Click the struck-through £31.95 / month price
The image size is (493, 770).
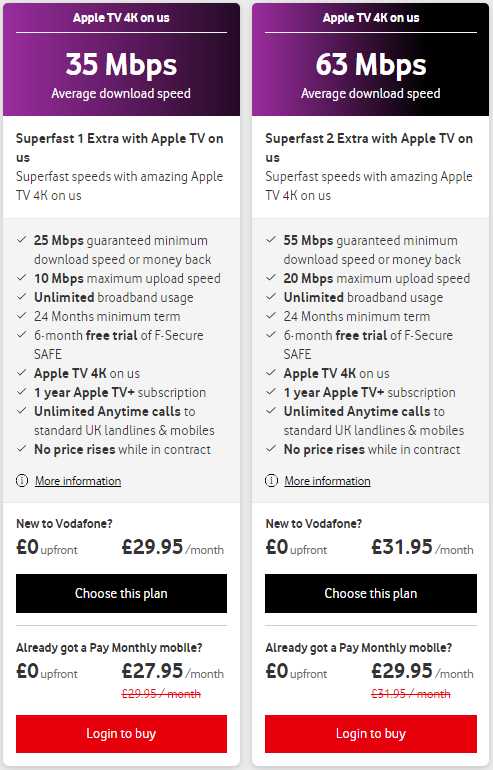(411, 694)
